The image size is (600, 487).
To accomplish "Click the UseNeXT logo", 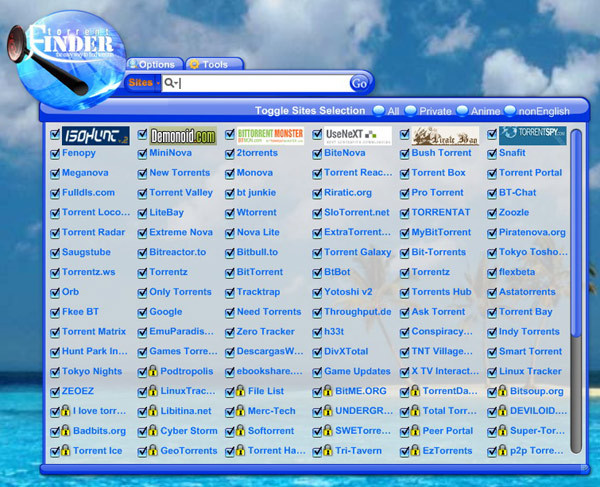I will [358, 136].
